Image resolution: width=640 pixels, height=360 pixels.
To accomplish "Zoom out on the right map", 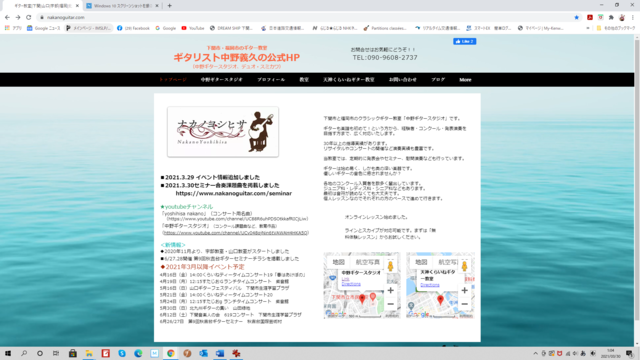I will [464, 304].
